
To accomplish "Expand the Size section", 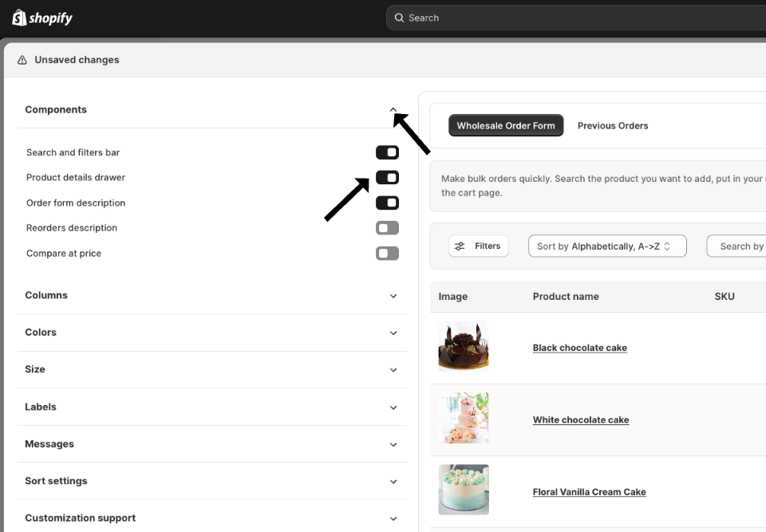I will (x=393, y=370).
